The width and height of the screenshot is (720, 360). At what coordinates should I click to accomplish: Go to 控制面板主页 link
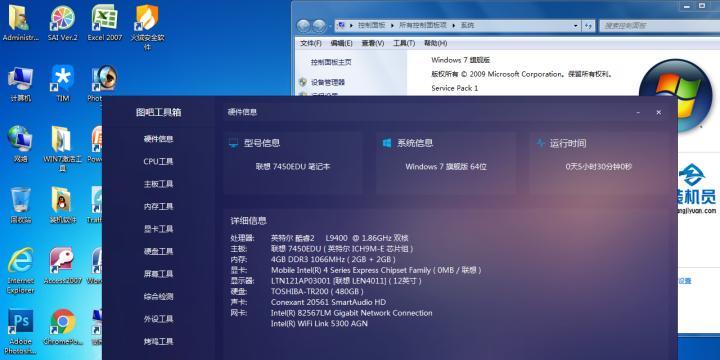point(331,62)
